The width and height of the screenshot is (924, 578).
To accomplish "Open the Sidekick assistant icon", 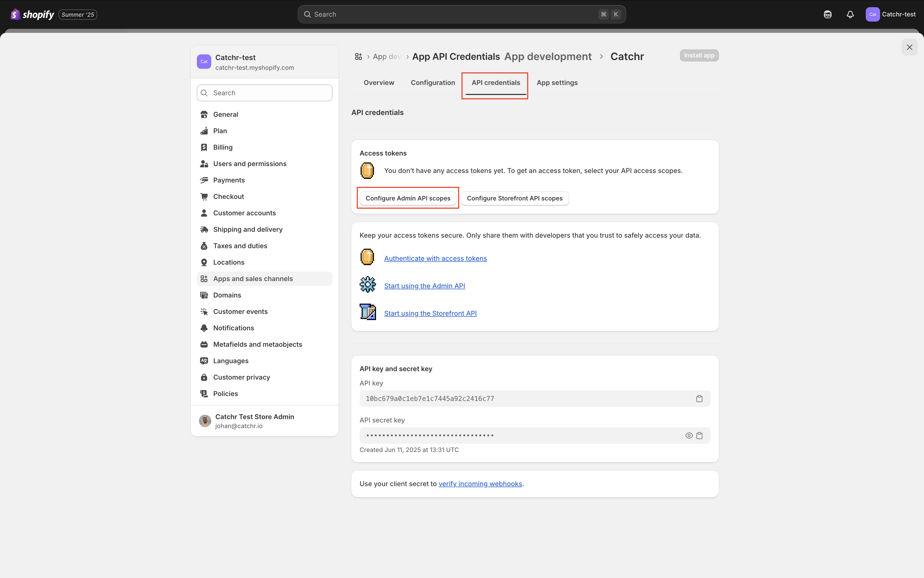I will [828, 15].
